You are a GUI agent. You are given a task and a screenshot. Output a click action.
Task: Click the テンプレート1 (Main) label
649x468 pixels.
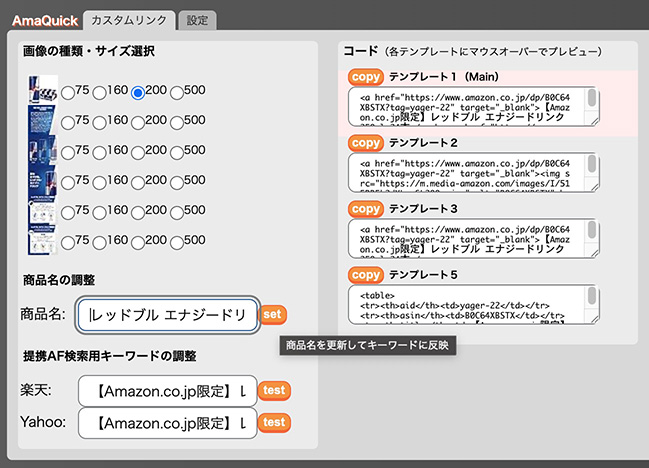pyautogui.click(x=444, y=77)
